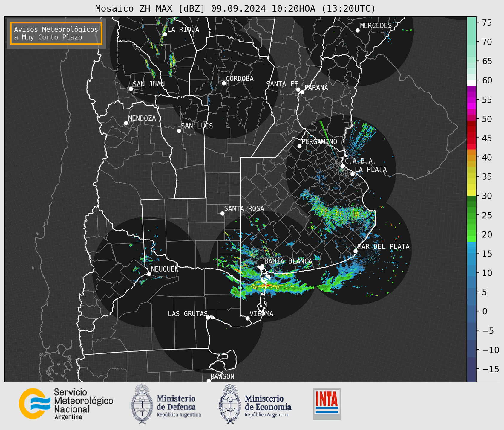Click the C.A.B.A. city marker
The image size is (504, 430).
343,166
